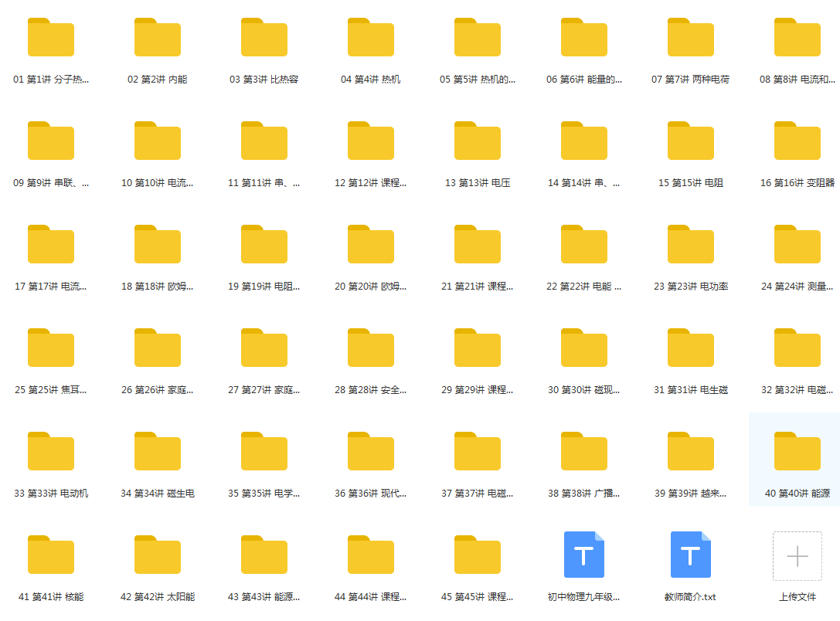Open the 03 第3讲 比热容 folder
The image size is (840, 621).
pos(264,38)
